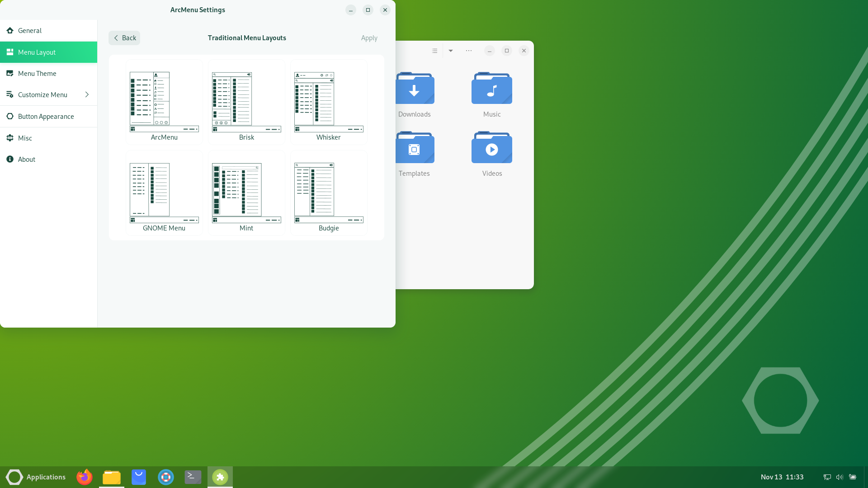The height and width of the screenshot is (488, 868).
Task: Maximize the ArcMenu Settings window
Action: pyautogui.click(x=368, y=10)
